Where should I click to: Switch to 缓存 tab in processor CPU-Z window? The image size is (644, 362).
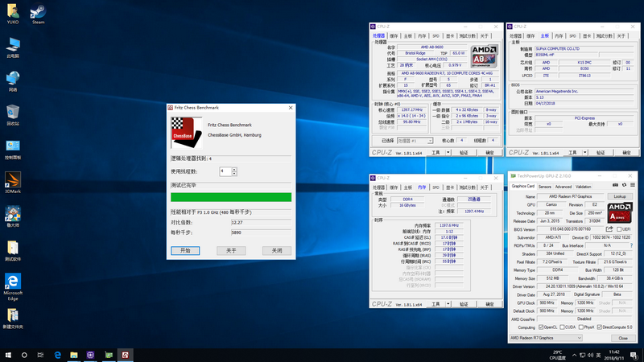click(x=394, y=36)
